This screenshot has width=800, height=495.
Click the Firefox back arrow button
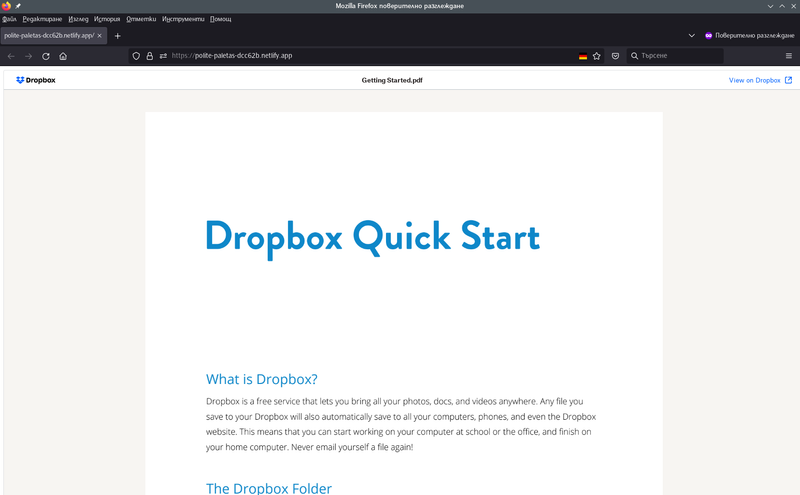pos(11,56)
